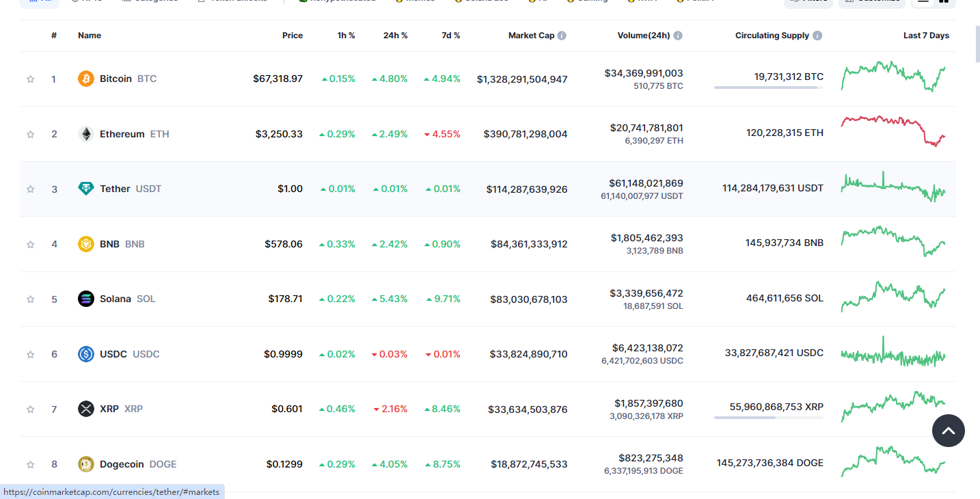The height and width of the screenshot is (499, 980).
Task: Click the Tether green logo icon
Action: pos(85,189)
